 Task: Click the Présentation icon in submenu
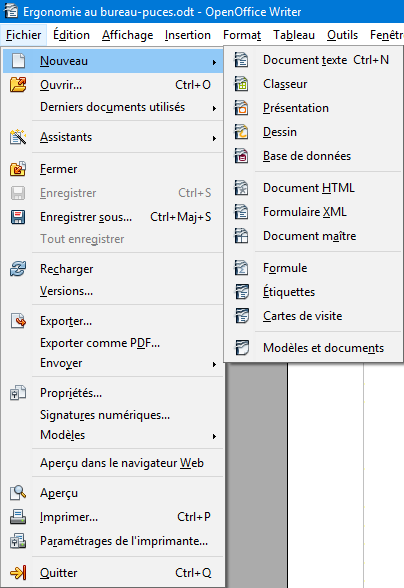pos(241,108)
